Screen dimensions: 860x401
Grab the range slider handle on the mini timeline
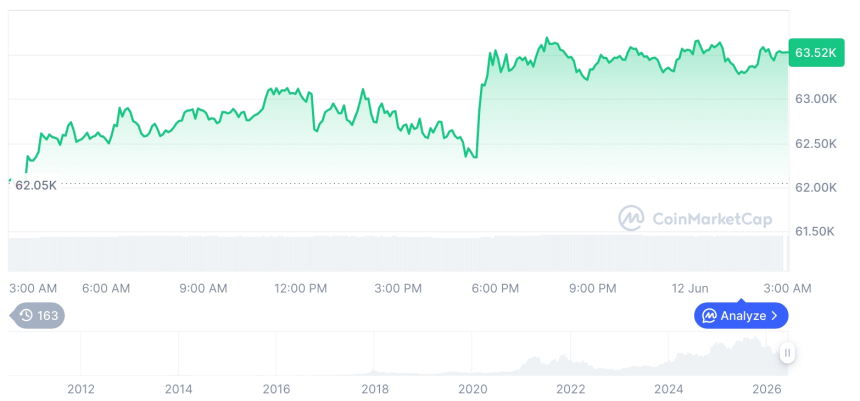click(x=787, y=353)
